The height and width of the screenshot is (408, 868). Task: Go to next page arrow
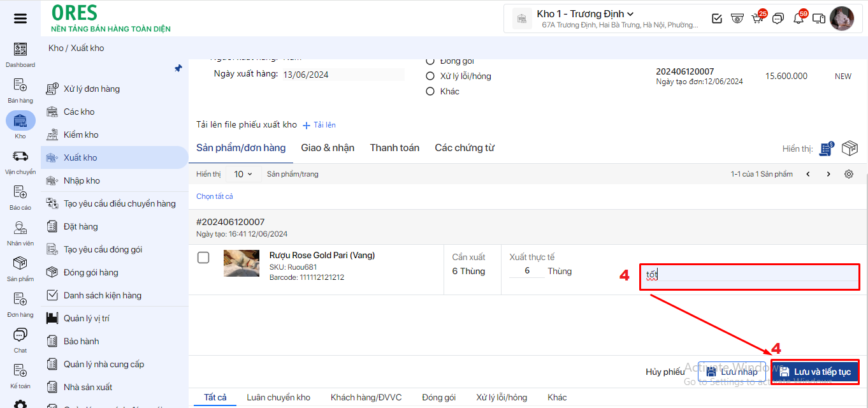click(828, 174)
